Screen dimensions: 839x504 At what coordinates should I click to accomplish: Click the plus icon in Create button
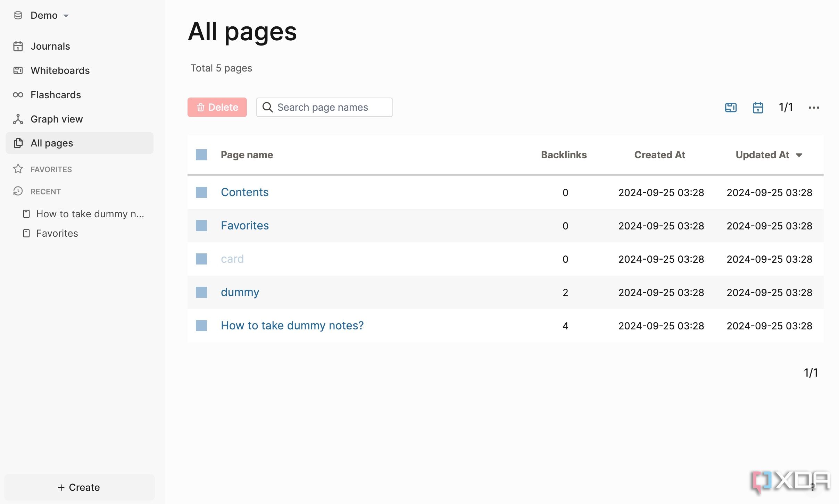[61, 488]
